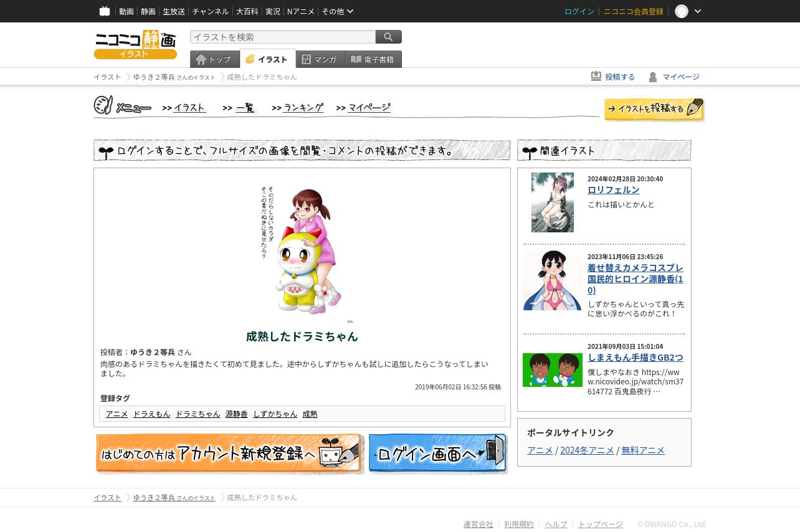The height and width of the screenshot is (532, 800).
Task: Click the ニコニコ静画 logo
Action: pos(135,44)
